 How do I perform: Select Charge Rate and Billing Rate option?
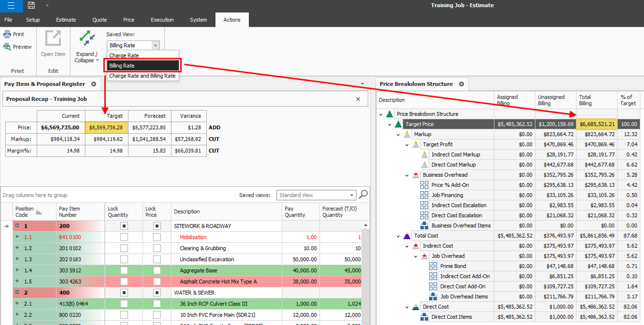142,76
